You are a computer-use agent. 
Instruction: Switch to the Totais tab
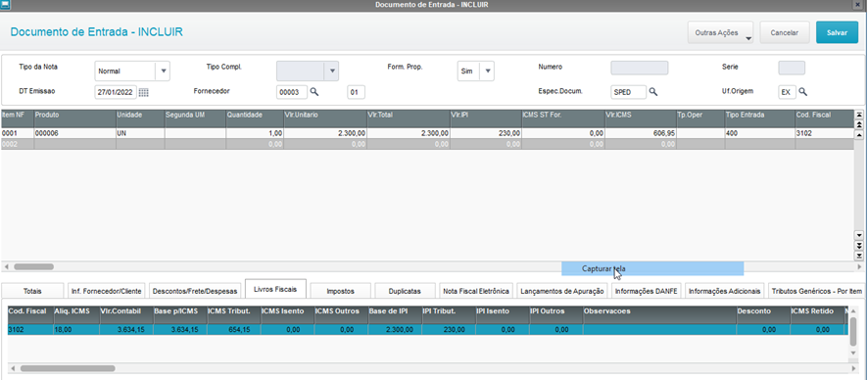tap(32, 291)
